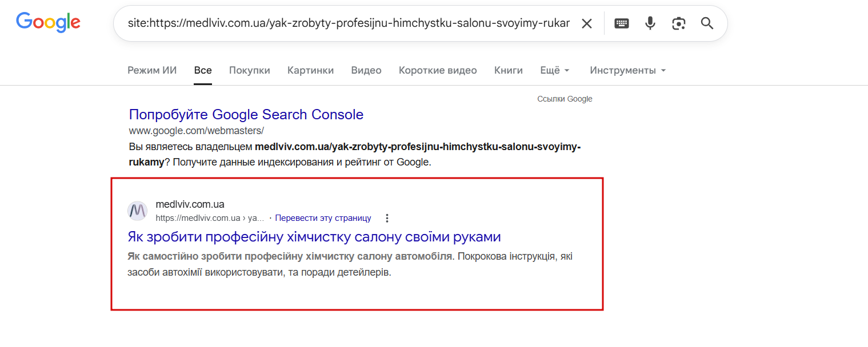Start voice search with microphone icon
Screen dimensions: 868x347
coord(650,23)
